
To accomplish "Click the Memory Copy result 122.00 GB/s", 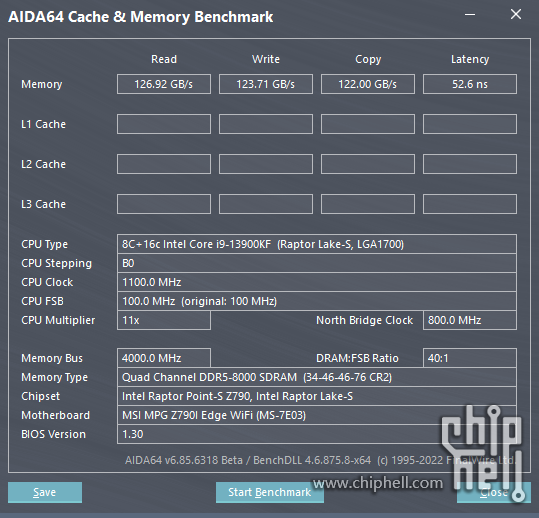I will pyautogui.click(x=368, y=84).
